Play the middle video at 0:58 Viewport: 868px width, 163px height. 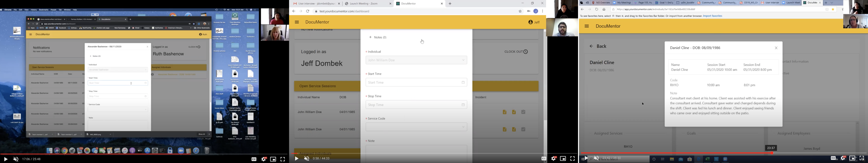point(296,159)
